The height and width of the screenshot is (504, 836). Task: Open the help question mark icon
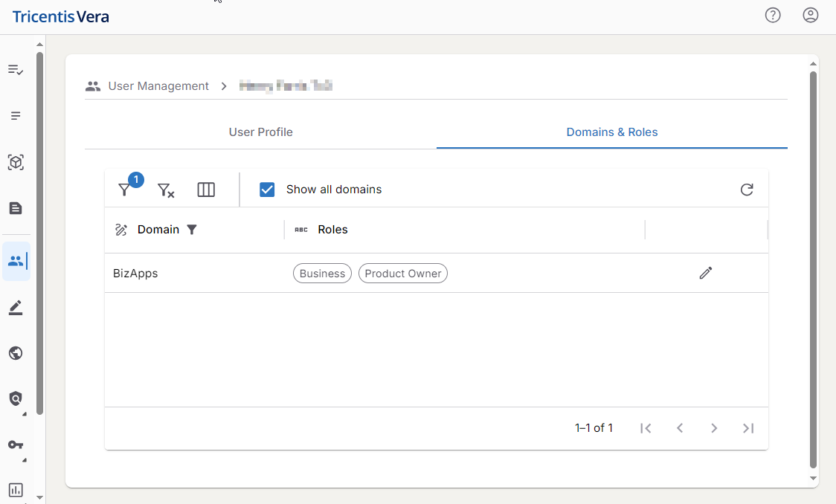(x=773, y=15)
